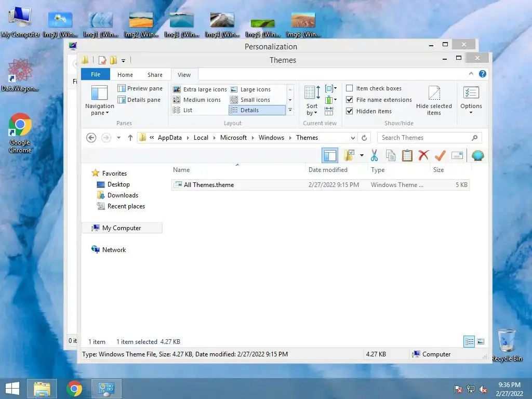Screen dimensions: 532x399
Task: Click the Search Themes field
Action: 429,137
